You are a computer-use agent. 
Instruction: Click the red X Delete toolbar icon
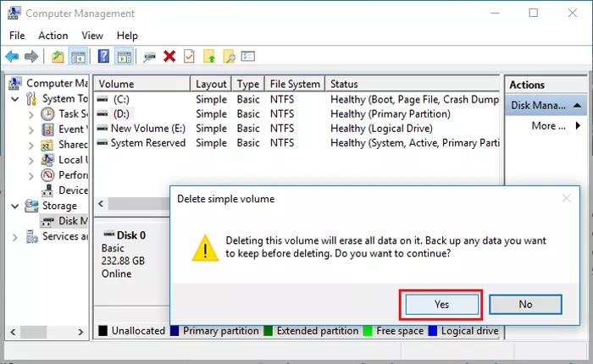[x=169, y=57]
